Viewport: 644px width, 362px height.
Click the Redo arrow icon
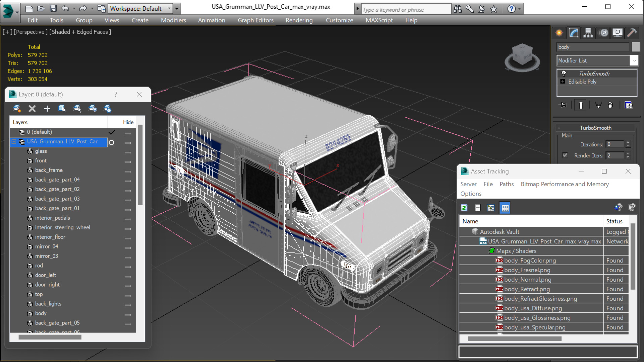click(x=83, y=8)
